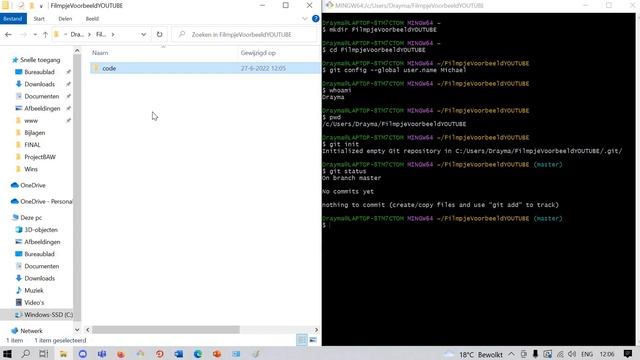Go back with the back arrow
The width and height of the screenshot is (640, 360).
pyautogui.click(x=8, y=35)
